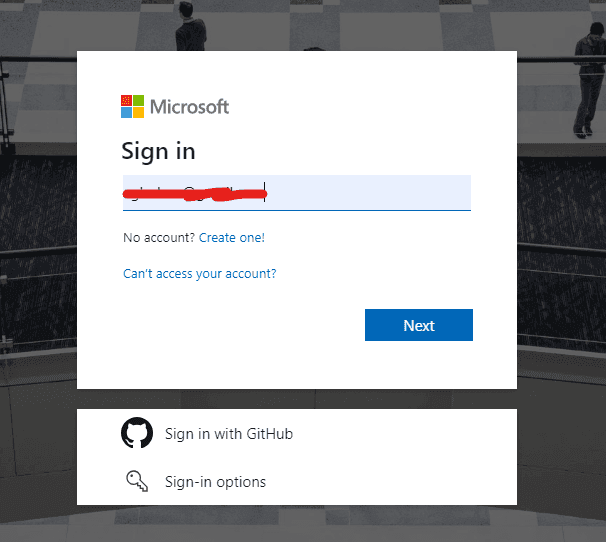This screenshot has height=542, width=606.
Task: Click empty space right of "Sign in with GitHub"
Action: click(x=410, y=434)
